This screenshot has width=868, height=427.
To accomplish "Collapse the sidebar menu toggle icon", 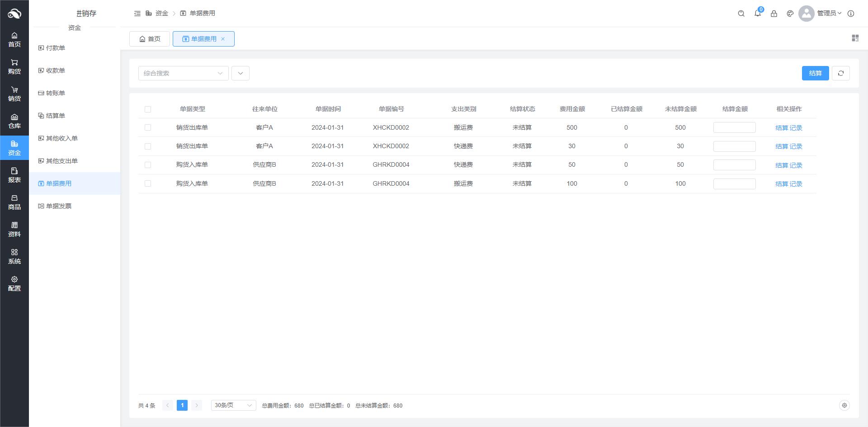I will pos(137,14).
